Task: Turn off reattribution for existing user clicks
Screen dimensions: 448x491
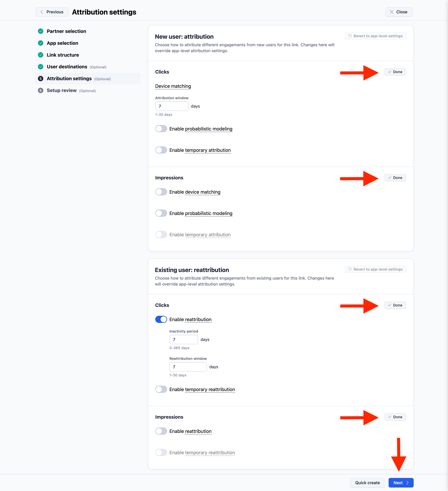Action: pos(161,319)
